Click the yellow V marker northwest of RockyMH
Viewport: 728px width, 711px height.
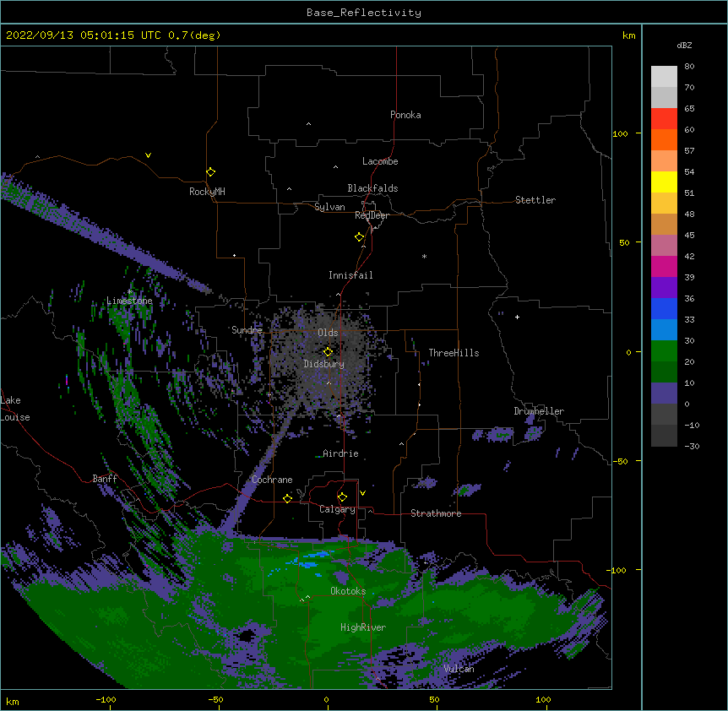pos(148,155)
